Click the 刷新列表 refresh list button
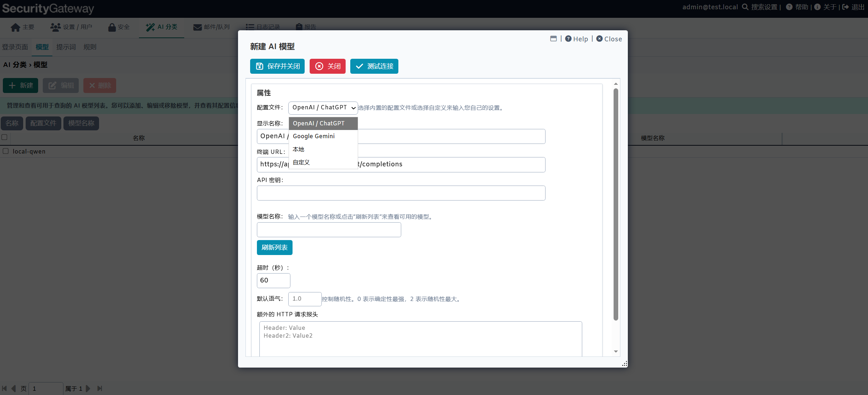The image size is (868, 395). [x=274, y=248]
